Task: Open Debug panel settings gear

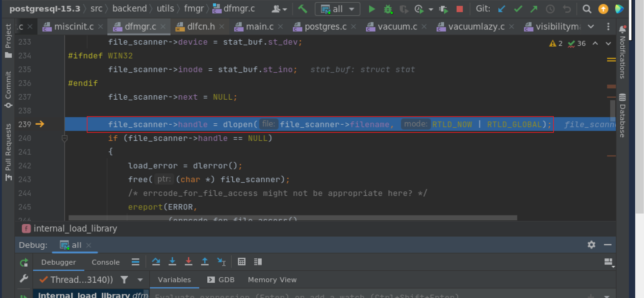Action: (591, 245)
